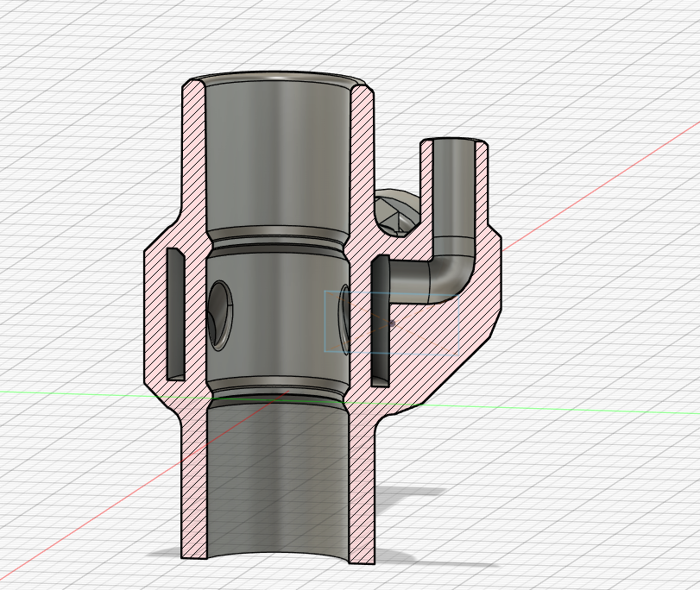Image resolution: width=700 pixels, height=590 pixels.
Task: Pick the left annular slot cavity
Action: (175, 315)
